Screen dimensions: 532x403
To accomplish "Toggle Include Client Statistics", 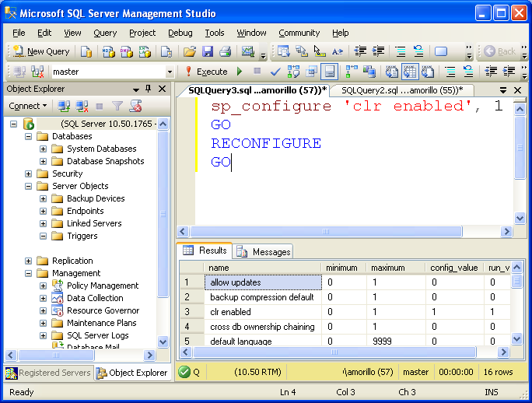I will tap(369, 72).
